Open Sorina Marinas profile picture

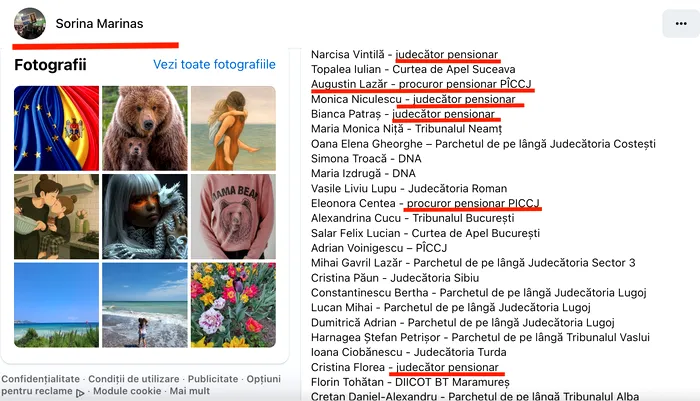[30, 24]
